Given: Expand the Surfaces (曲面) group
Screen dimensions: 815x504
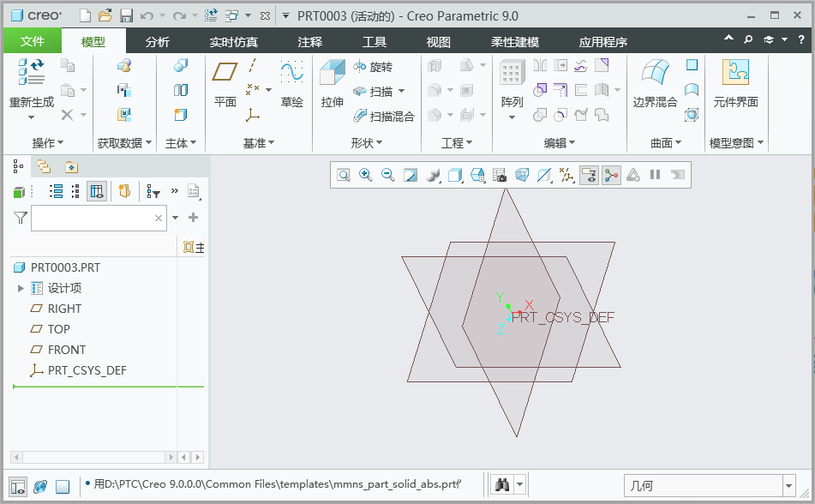Looking at the screenshot, I should coord(666,143).
